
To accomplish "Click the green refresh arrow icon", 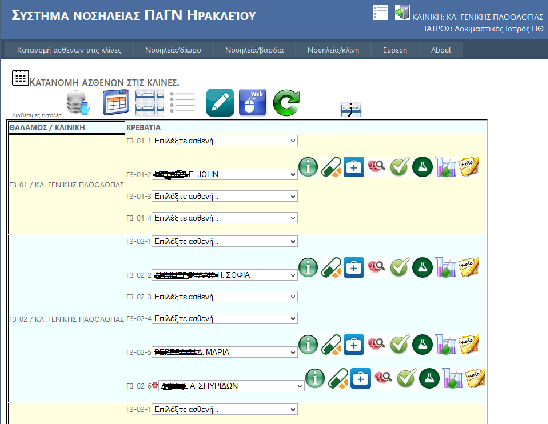I will (286, 102).
